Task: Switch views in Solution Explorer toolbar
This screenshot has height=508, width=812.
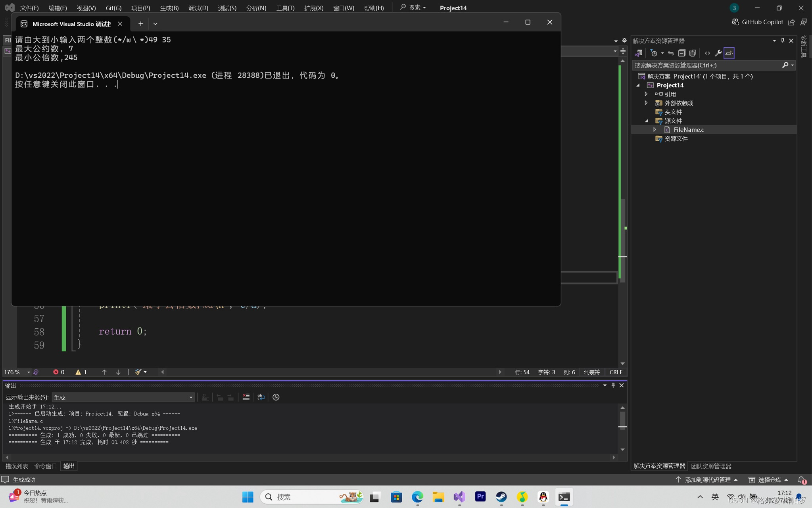Action: pyautogui.click(x=639, y=53)
